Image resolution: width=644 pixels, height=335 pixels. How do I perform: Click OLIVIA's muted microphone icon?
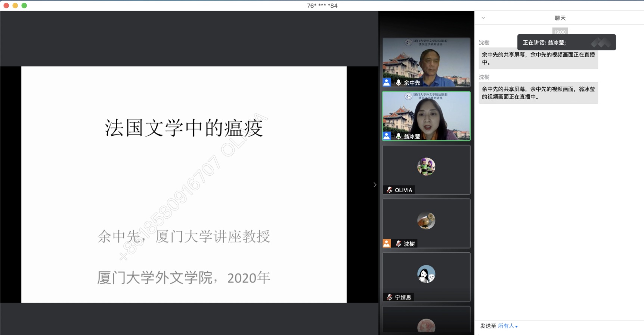click(389, 190)
